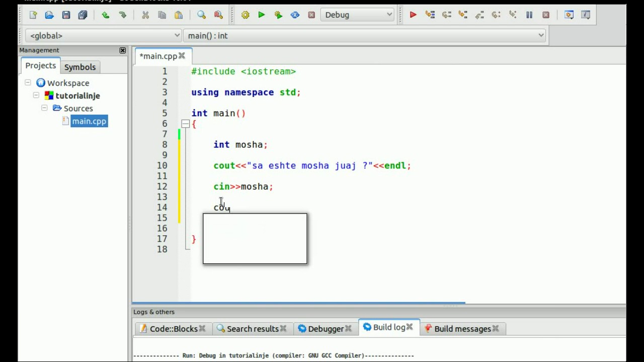644x362 pixels.
Task: Select the tutorialinje project item
Action: tap(77, 96)
